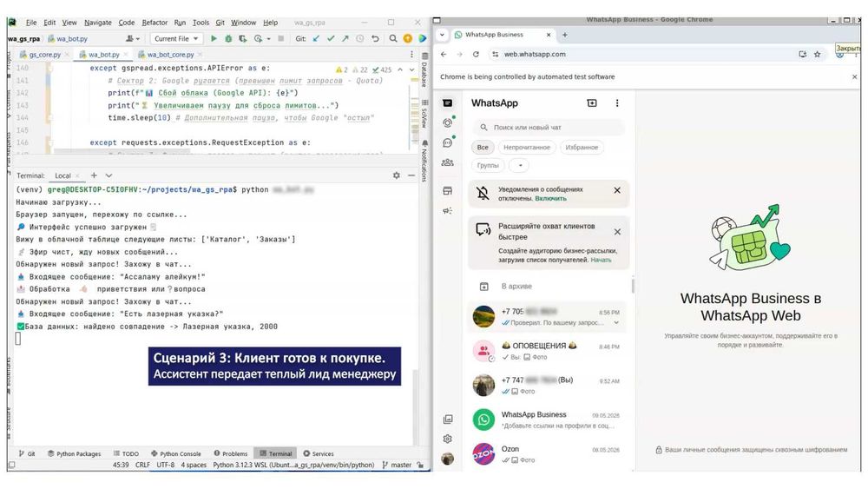Run with coverage icon in toolbar
868x489 pixels.
242,39
